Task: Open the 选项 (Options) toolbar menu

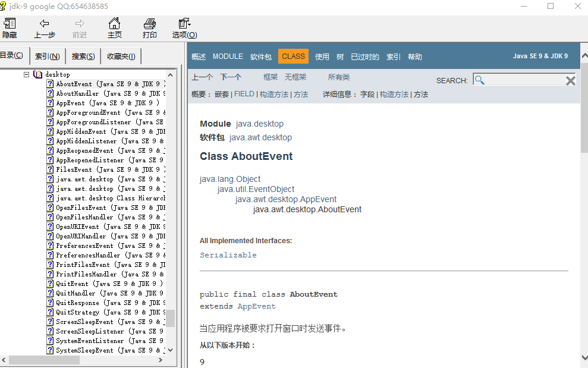Action: tap(184, 24)
